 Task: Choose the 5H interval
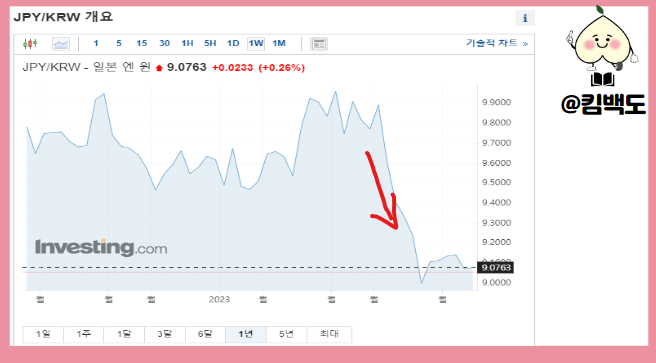(210, 43)
